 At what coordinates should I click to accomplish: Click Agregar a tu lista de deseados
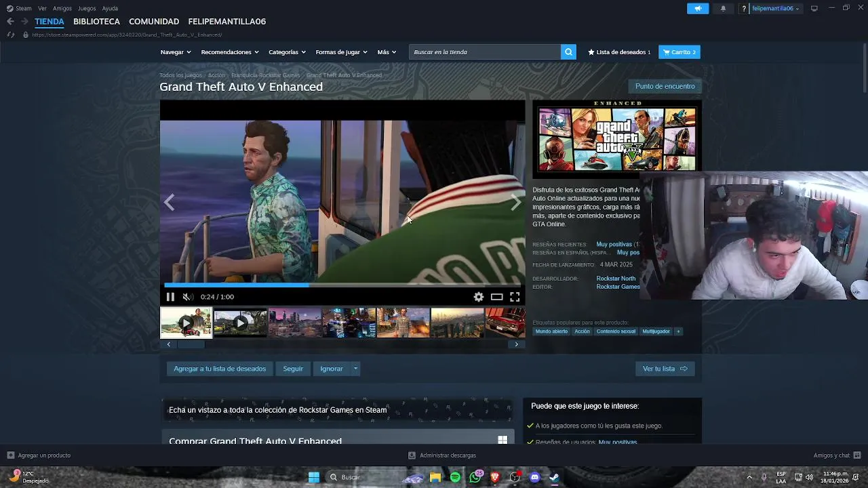[x=220, y=369]
